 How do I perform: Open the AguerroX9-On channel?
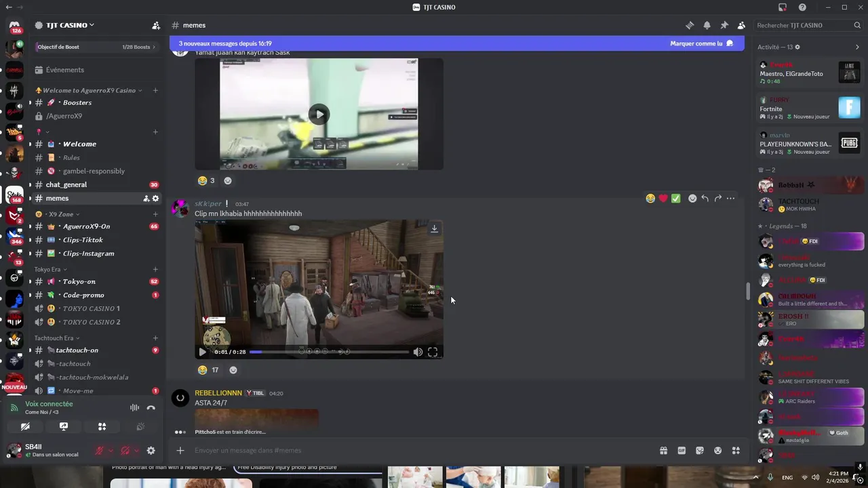(98, 226)
